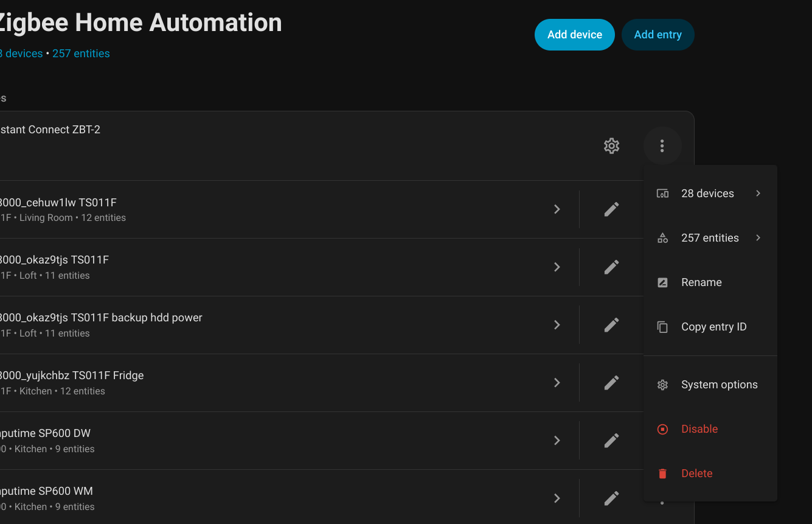Click the Add entry button
The height and width of the screenshot is (524, 812).
point(658,35)
